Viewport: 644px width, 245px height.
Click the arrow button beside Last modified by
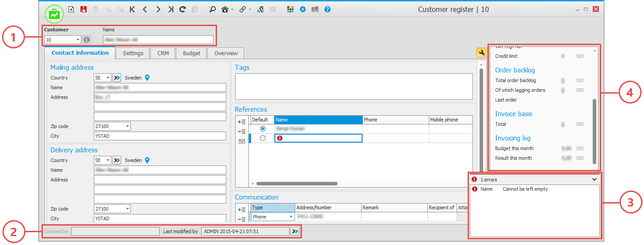tap(295, 231)
